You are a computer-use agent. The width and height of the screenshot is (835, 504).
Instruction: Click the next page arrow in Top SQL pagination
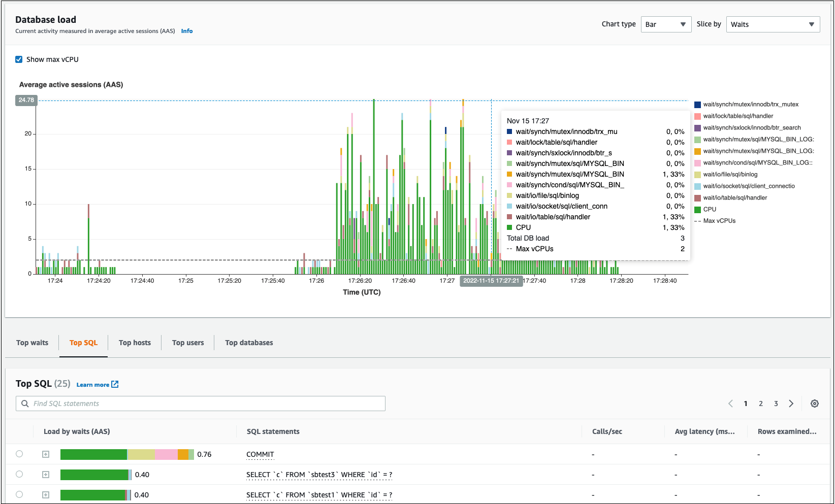tap(791, 404)
